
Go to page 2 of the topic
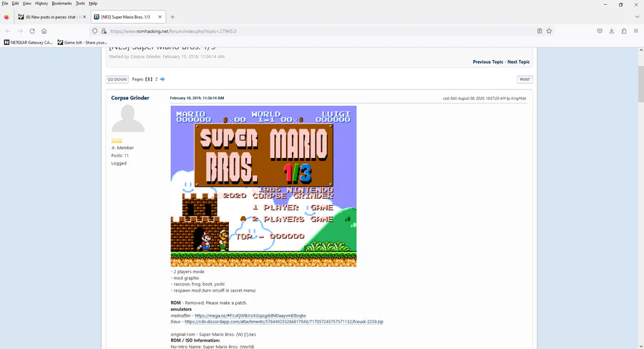[x=156, y=79]
